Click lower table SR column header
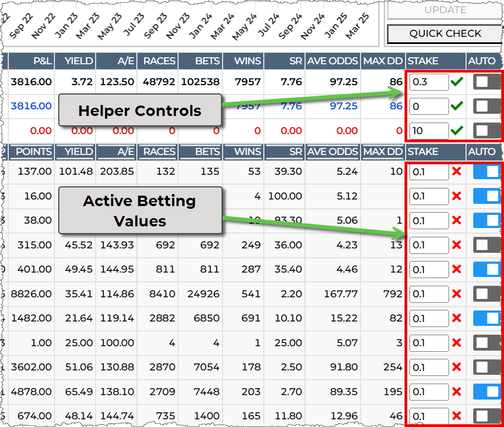Viewport: 504px width, 427px height. pyautogui.click(x=285, y=152)
